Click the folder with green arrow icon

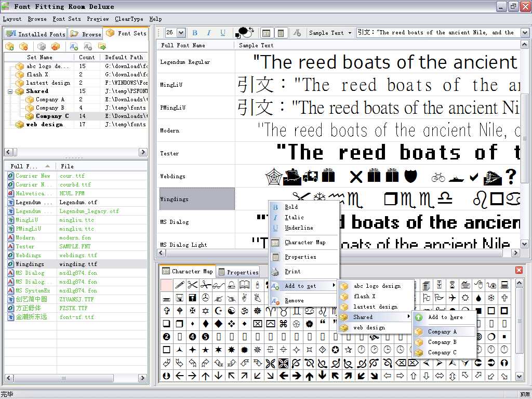click(x=102, y=46)
